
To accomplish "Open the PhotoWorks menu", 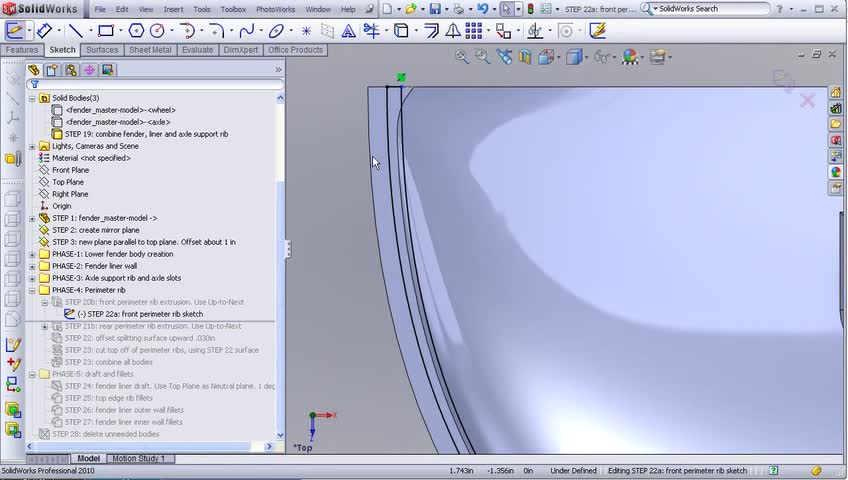I will [275, 9].
